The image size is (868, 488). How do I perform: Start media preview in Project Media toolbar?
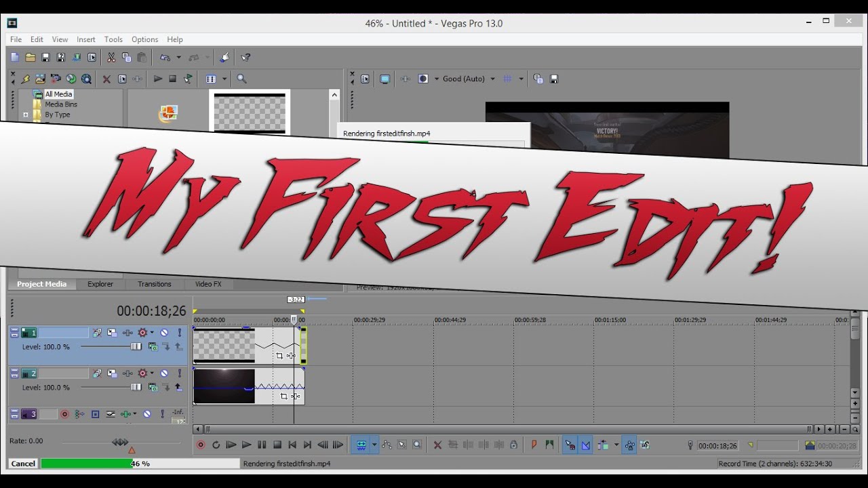(x=158, y=79)
